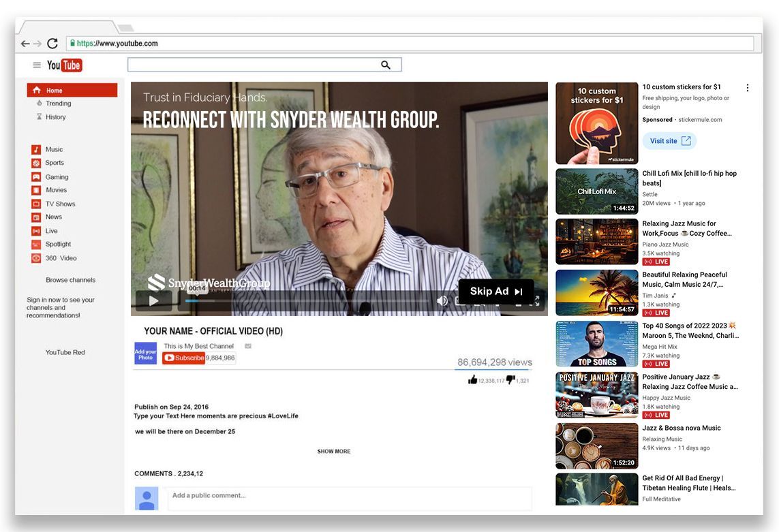Image resolution: width=779 pixels, height=532 pixels.
Task: Open the Movies category icon
Action: [36, 190]
